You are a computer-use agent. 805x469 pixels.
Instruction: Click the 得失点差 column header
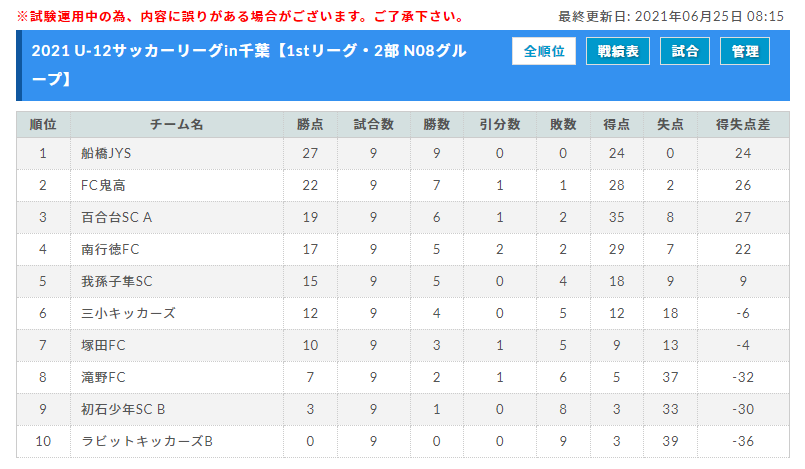click(743, 125)
